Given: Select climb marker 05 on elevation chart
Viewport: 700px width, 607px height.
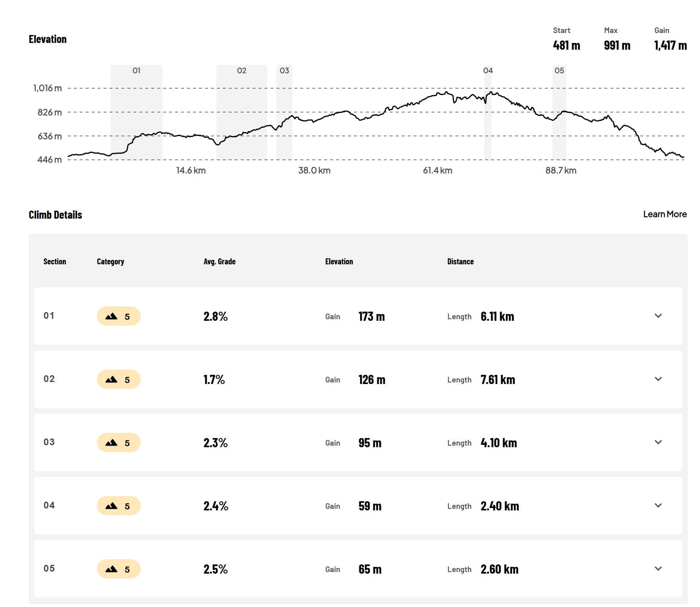Looking at the screenshot, I should coord(559,71).
